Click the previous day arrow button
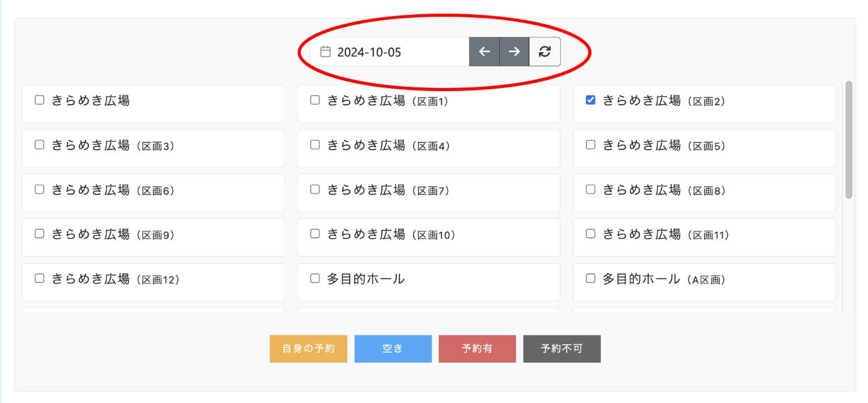 click(484, 52)
